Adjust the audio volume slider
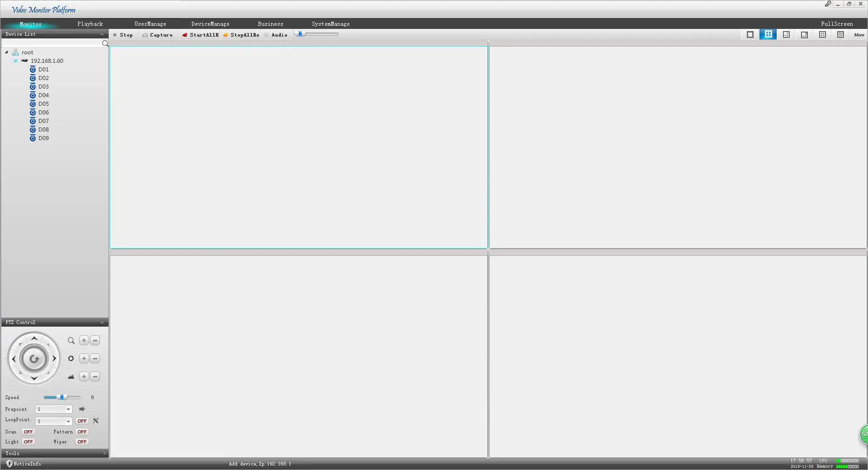The width and height of the screenshot is (868, 470). click(x=316, y=34)
